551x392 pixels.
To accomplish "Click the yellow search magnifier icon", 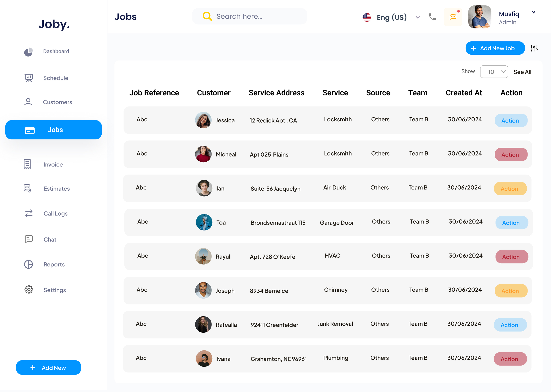I will pos(207,16).
